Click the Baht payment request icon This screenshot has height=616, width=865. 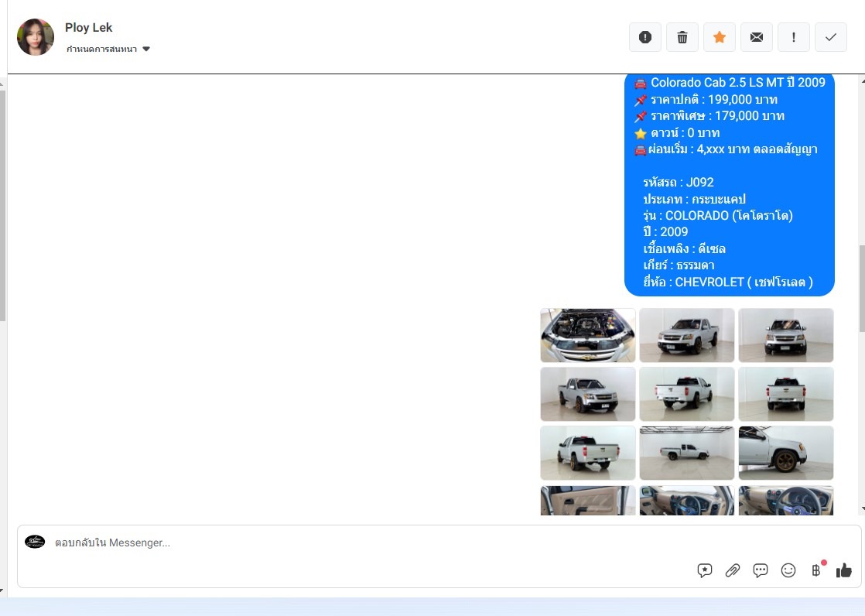tap(816, 570)
